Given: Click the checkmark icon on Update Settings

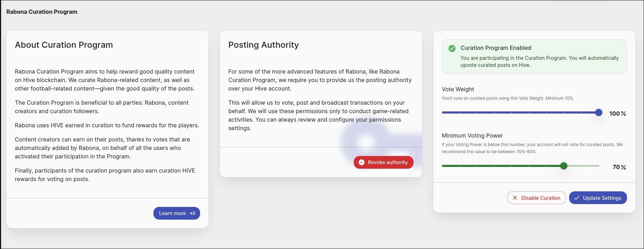Looking at the screenshot, I should (x=577, y=198).
